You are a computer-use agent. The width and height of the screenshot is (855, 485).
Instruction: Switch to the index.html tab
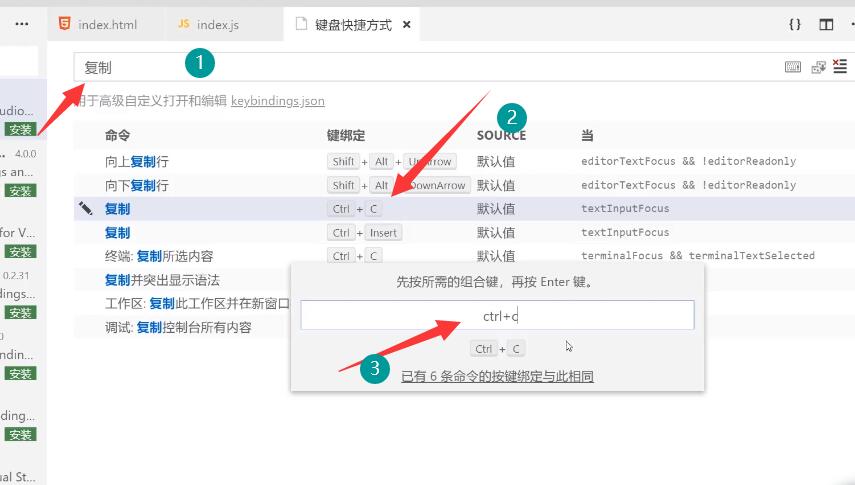click(x=98, y=25)
